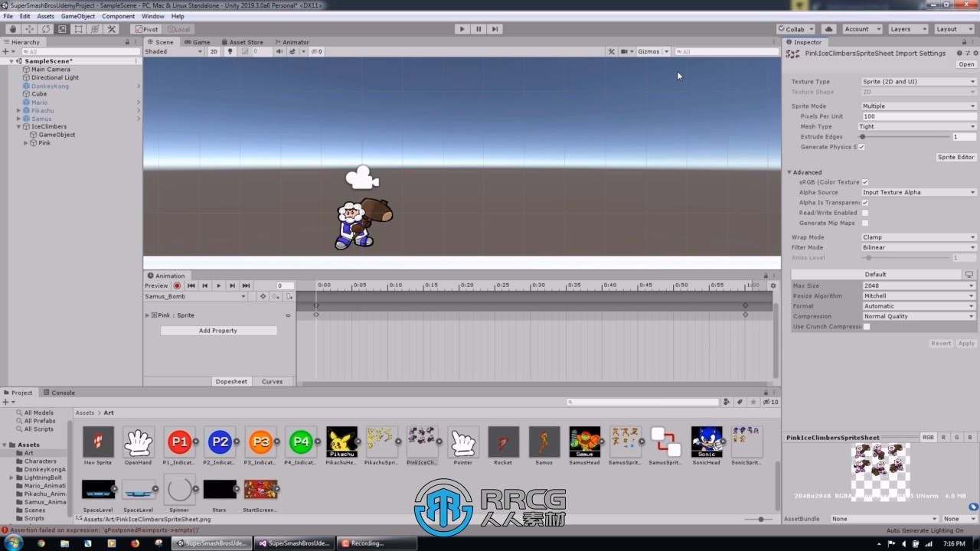Go to last keyframe in Animation

(x=246, y=285)
